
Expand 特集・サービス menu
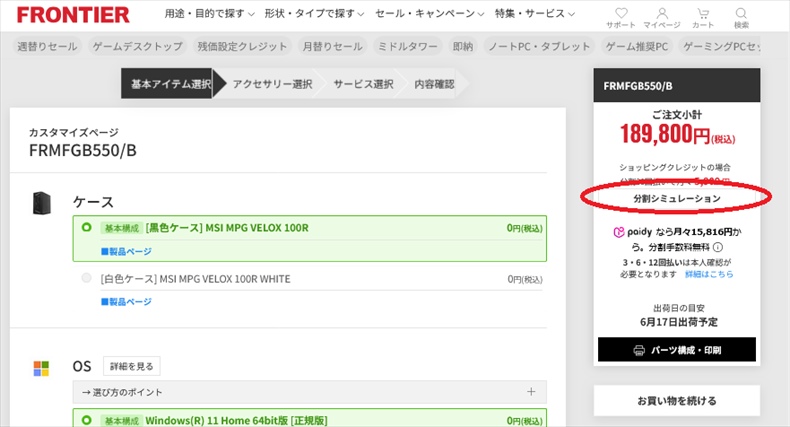tap(535, 14)
